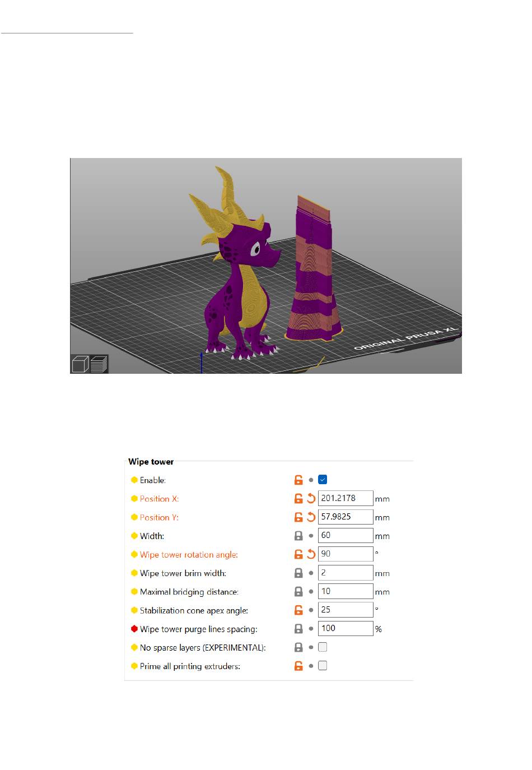532x770 pixels.
Task: Click the lock icon for purge lines spacing
Action: tap(298, 629)
